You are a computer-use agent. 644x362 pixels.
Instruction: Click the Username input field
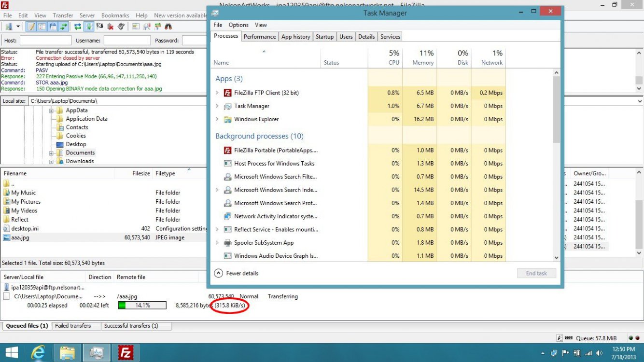pyautogui.click(x=127, y=41)
